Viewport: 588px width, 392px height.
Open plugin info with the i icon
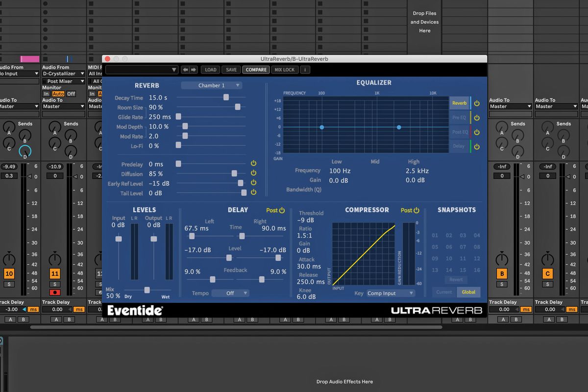click(x=305, y=69)
